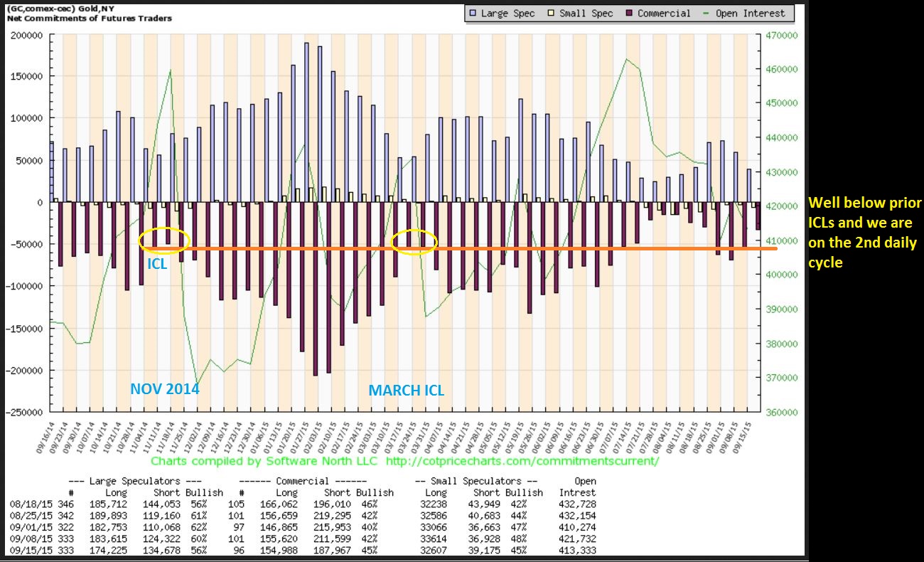Click the 'Net Commitments of Futures Traders' title

pyautogui.click(x=88, y=18)
